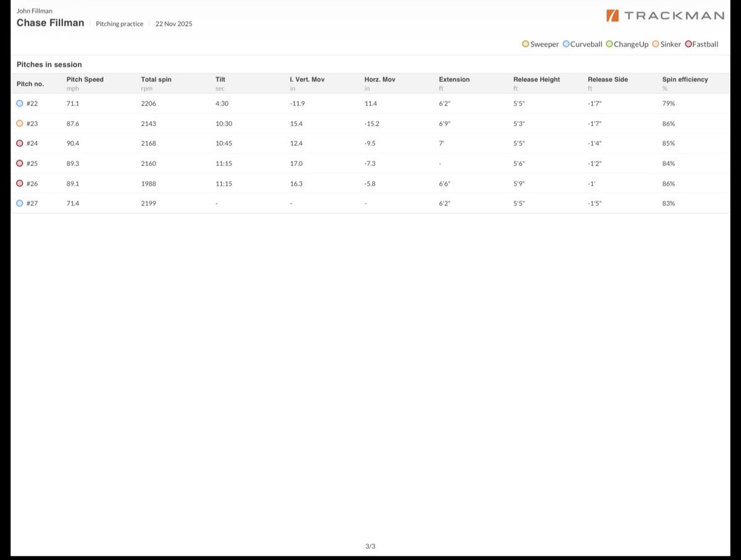
Task: Click the Pitch Speed column header
Action: tap(85, 80)
